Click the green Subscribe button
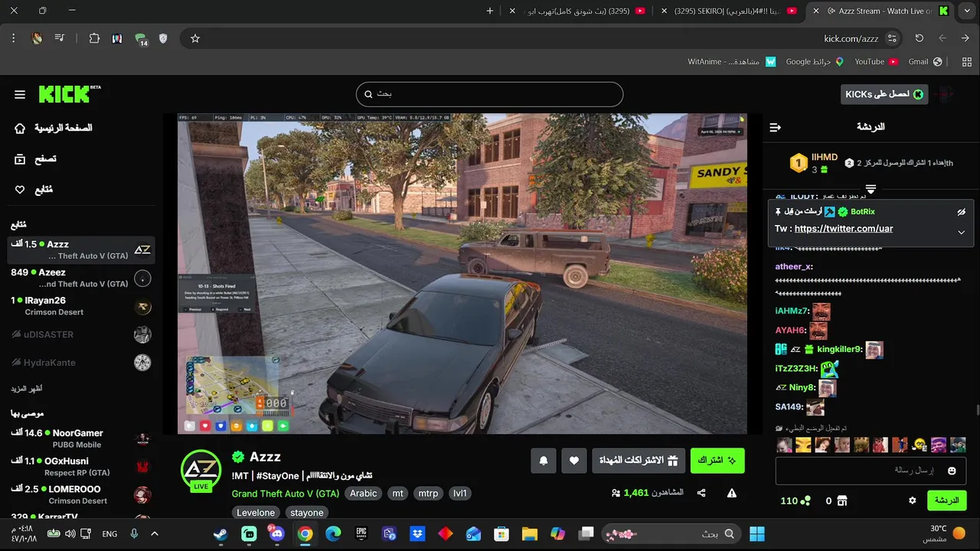Image resolution: width=980 pixels, height=551 pixels. [x=717, y=461]
